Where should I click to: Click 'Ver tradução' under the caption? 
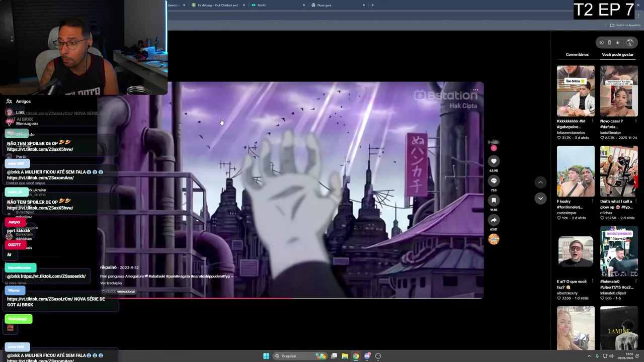pos(111,283)
